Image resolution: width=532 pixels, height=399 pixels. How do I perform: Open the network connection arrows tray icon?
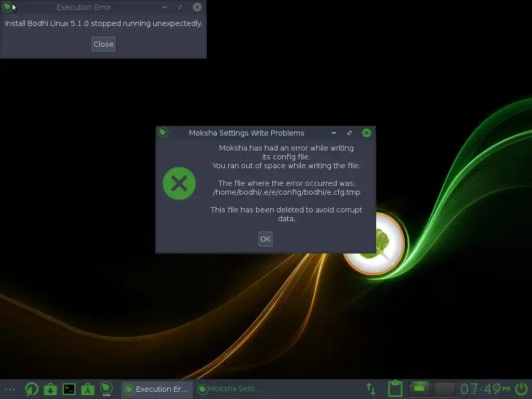tap(371, 389)
